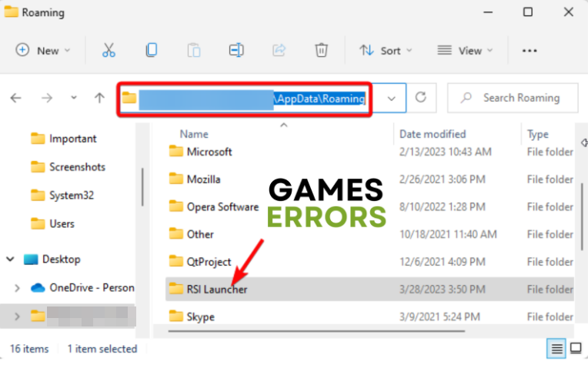Open the See more ellipsis menu

[530, 50]
